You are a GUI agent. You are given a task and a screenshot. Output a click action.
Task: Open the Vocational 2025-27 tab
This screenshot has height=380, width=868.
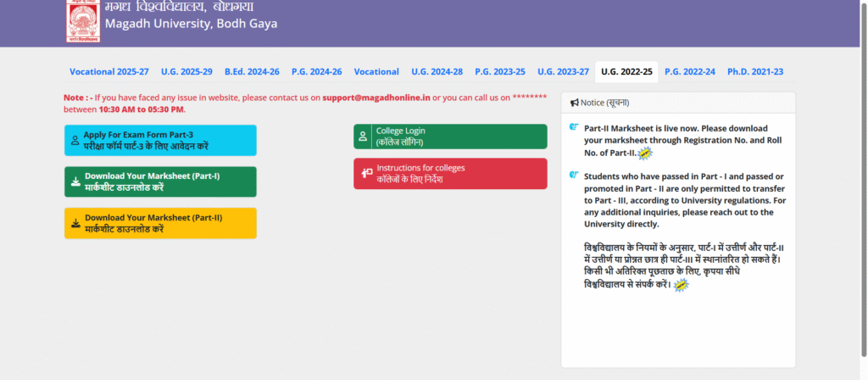click(109, 71)
